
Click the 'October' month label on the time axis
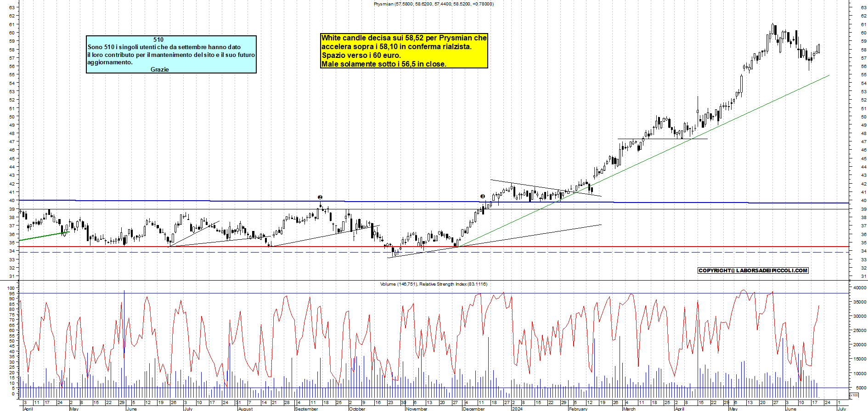coord(357,409)
